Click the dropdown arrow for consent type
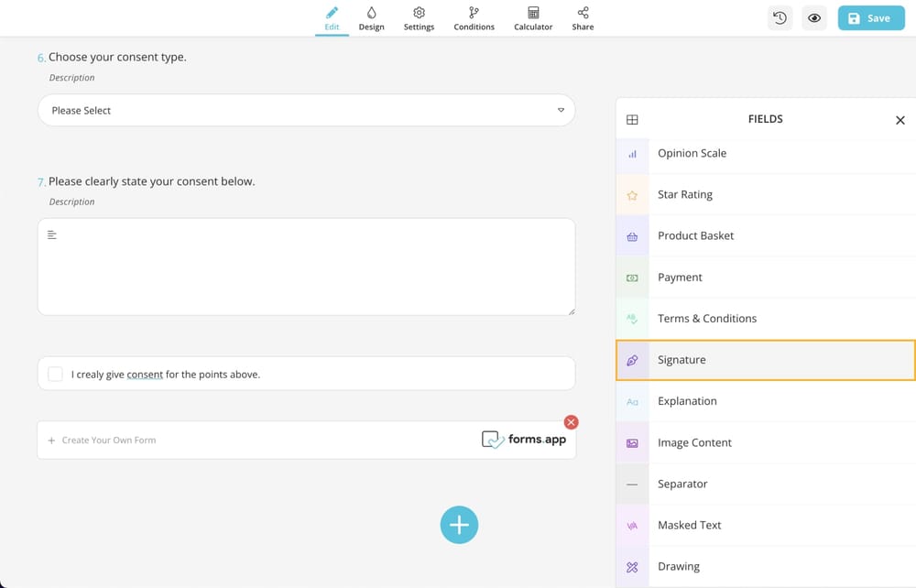The image size is (916, 588). click(561, 111)
